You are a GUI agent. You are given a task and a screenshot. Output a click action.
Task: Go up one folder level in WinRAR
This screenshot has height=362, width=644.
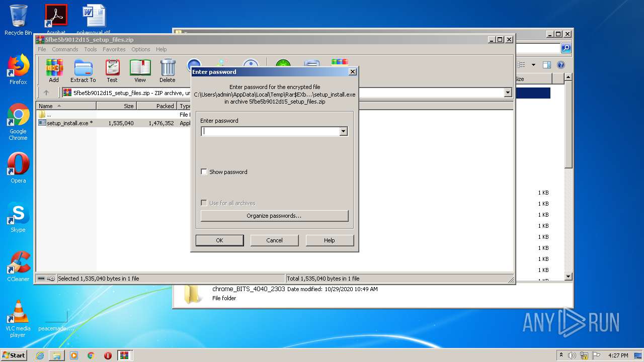point(46,93)
